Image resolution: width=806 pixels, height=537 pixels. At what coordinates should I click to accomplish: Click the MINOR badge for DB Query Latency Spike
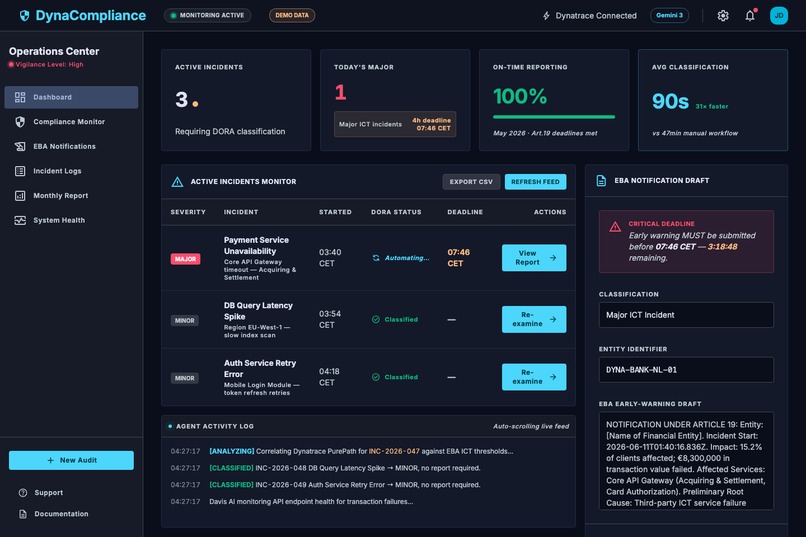185,321
